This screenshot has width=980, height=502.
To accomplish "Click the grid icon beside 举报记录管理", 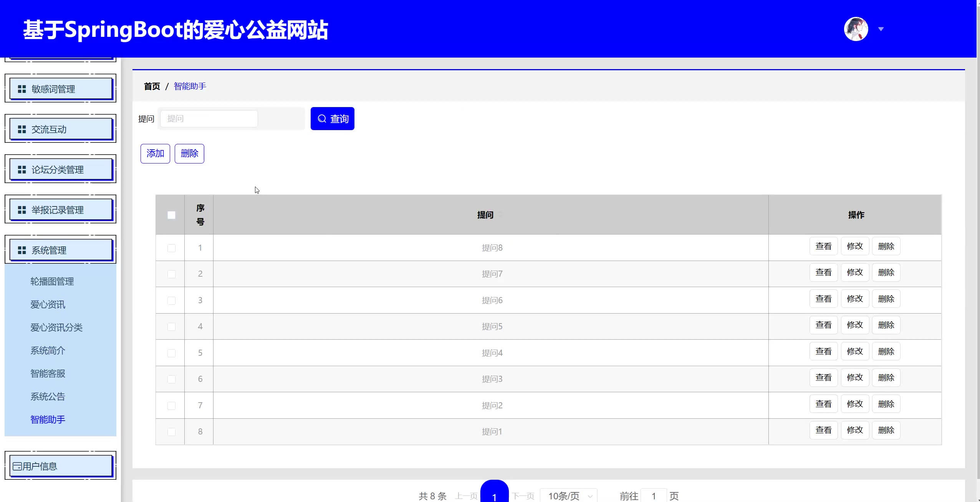I will click(x=22, y=210).
